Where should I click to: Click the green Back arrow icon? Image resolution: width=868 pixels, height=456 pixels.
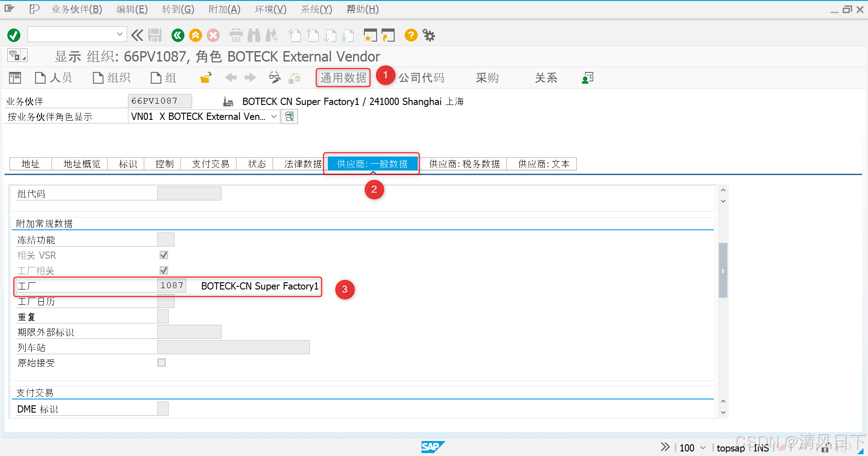pyautogui.click(x=178, y=35)
